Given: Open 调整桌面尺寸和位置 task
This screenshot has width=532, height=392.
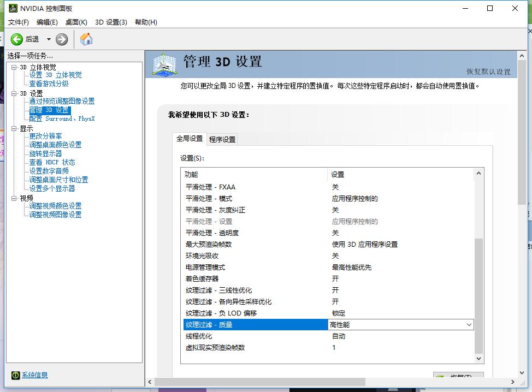Looking at the screenshot, I should (x=58, y=180).
